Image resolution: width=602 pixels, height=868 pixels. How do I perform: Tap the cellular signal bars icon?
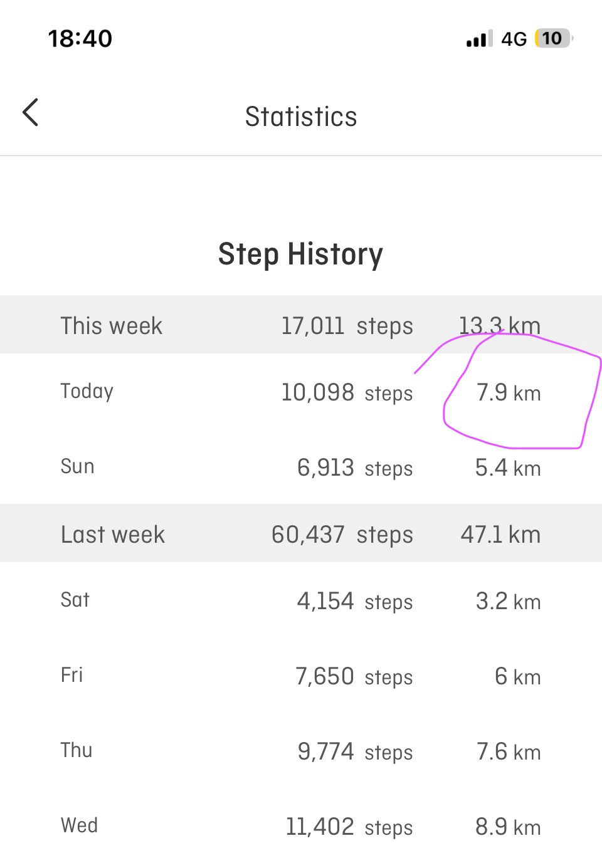[x=479, y=39]
